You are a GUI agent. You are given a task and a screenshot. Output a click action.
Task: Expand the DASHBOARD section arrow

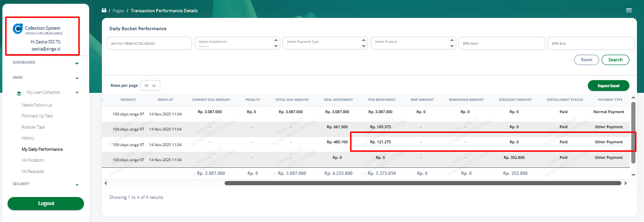click(x=77, y=63)
